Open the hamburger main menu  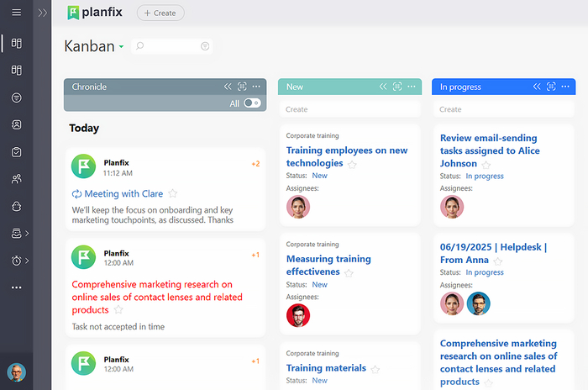click(16, 13)
